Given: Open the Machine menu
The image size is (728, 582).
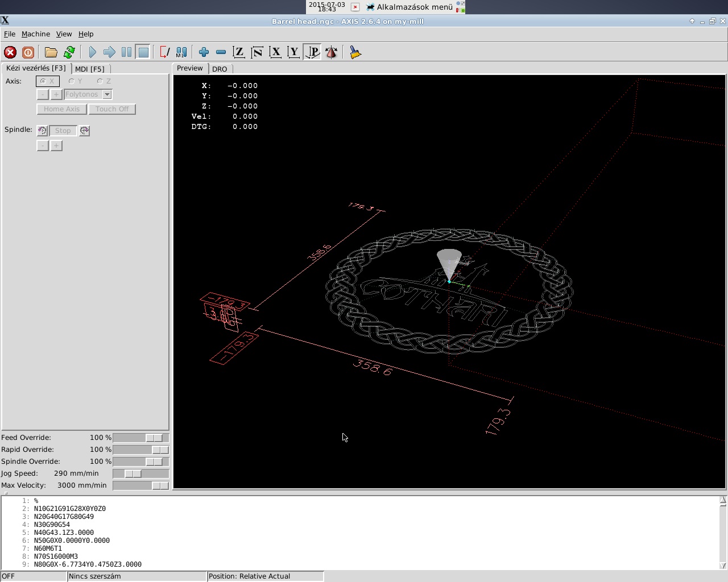Looking at the screenshot, I should (x=36, y=34).
